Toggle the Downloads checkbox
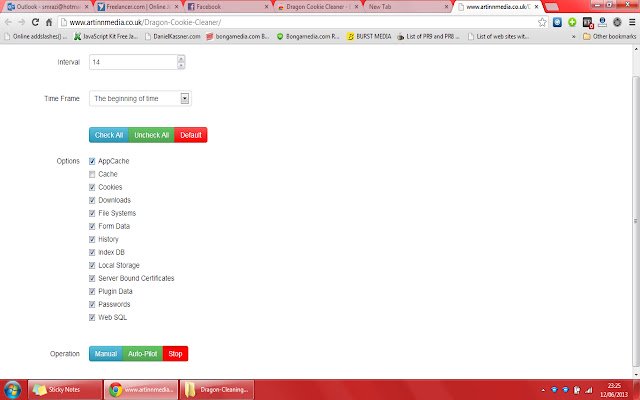This screenshot has width=640, height=400. click(92, 200)
